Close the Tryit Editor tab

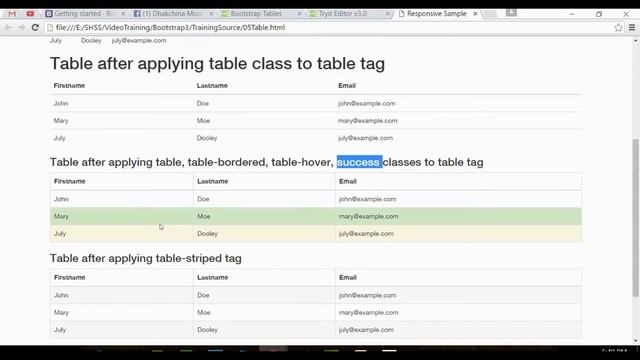(387, 14)
